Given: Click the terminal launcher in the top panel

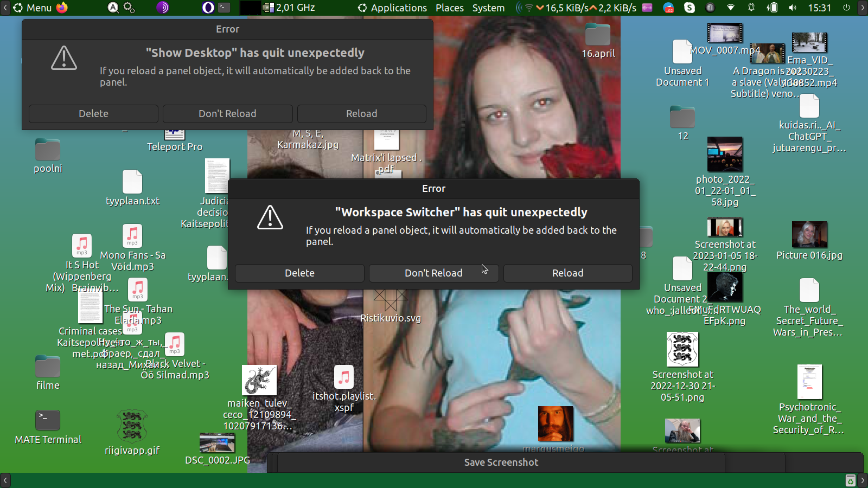Looking at the screenshot, I should click(x=224, y=8).
